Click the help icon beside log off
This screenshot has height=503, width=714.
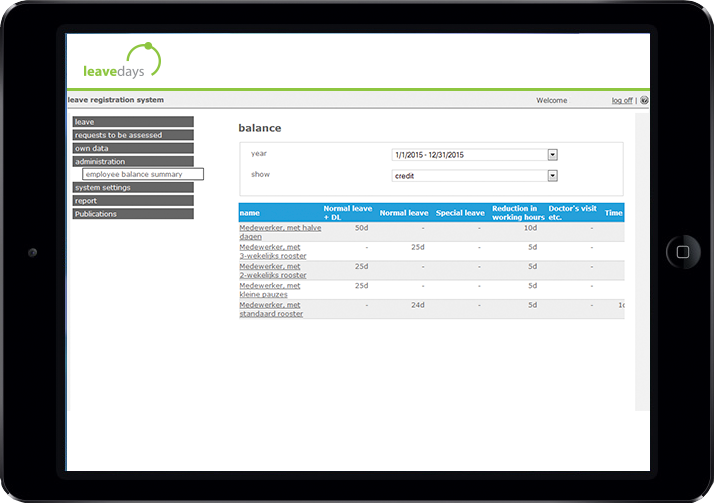click(x=644, y=100)
